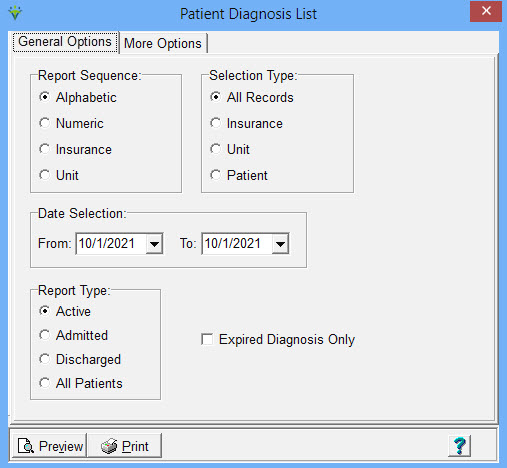Click the blue question mark help icon
Viewport: 507px width, 468px height.
pyautogui.click(x=459, y=446)
